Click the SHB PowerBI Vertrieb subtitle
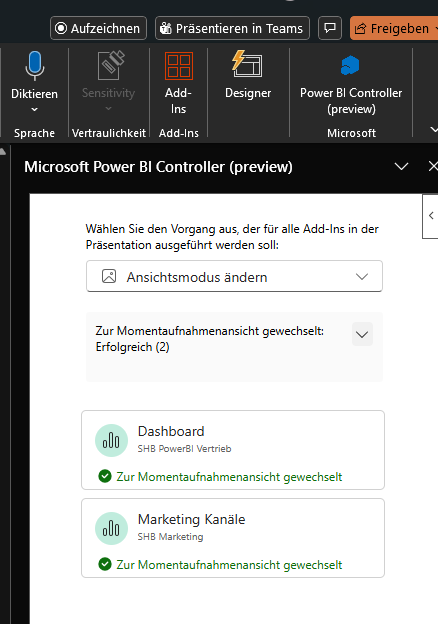This screenshot has height=624, width=438. [184, 449]
